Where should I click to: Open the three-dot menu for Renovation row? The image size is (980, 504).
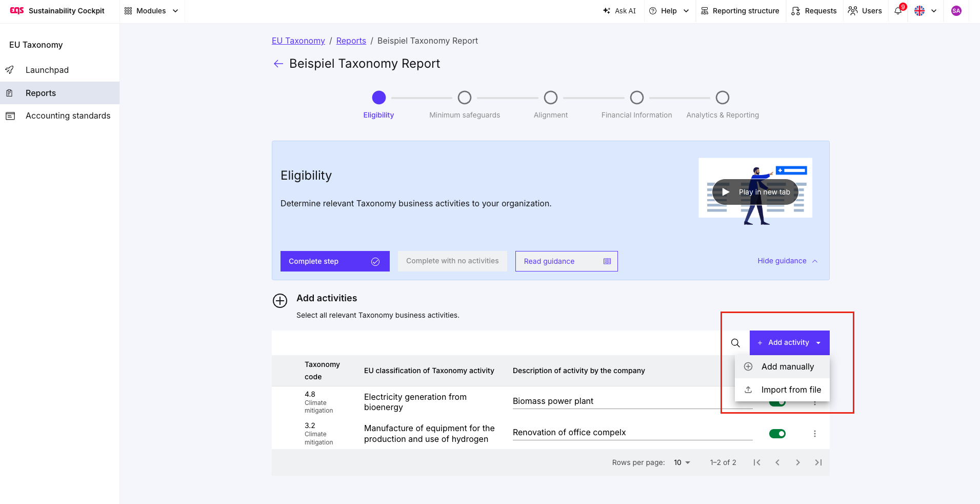[815, 434]
